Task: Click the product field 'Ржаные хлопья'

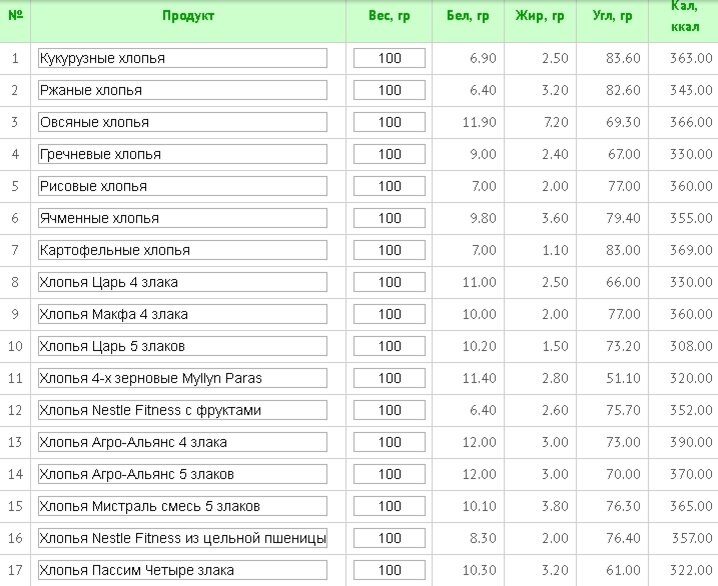Action: pos(183,90)
